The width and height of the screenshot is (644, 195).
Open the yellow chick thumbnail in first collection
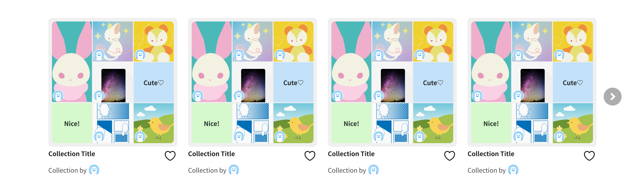point(154,123)
